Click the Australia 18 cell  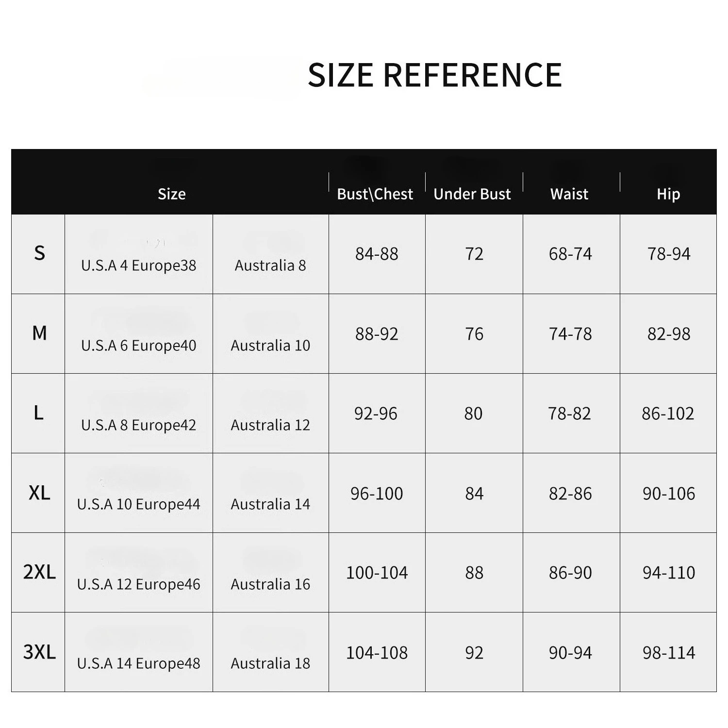point(270,663)
